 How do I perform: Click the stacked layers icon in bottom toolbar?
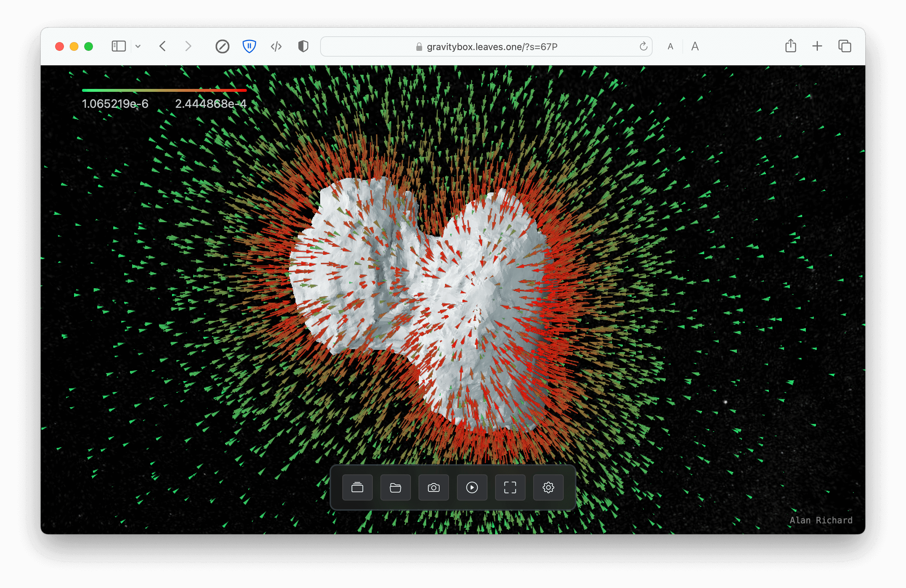point(357,487)
